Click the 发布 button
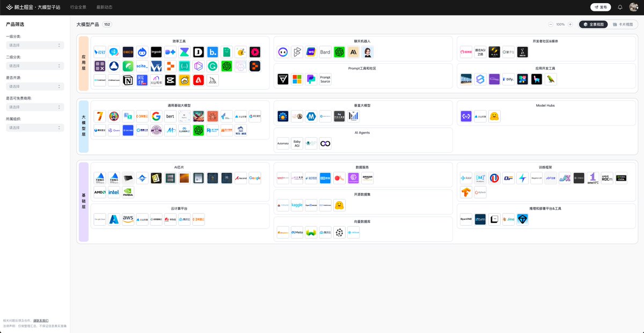644x333 pixels. (x=601, y=8)
